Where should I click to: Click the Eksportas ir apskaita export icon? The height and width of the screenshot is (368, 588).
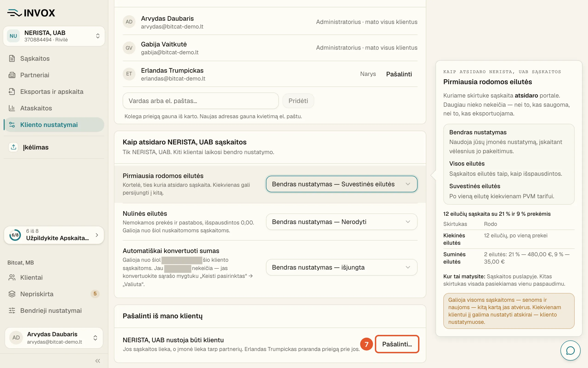click(12, 92)
